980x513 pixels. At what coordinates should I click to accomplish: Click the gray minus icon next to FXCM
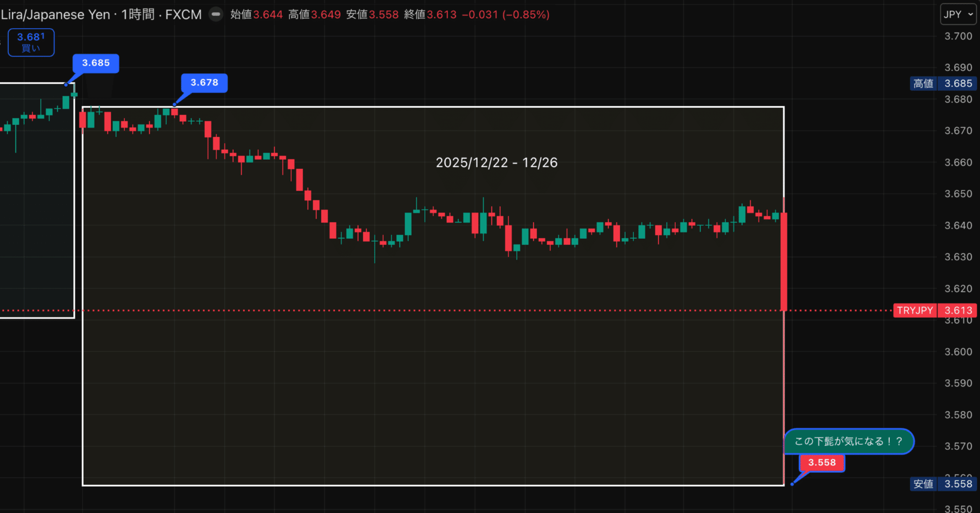tap(215, 14)
